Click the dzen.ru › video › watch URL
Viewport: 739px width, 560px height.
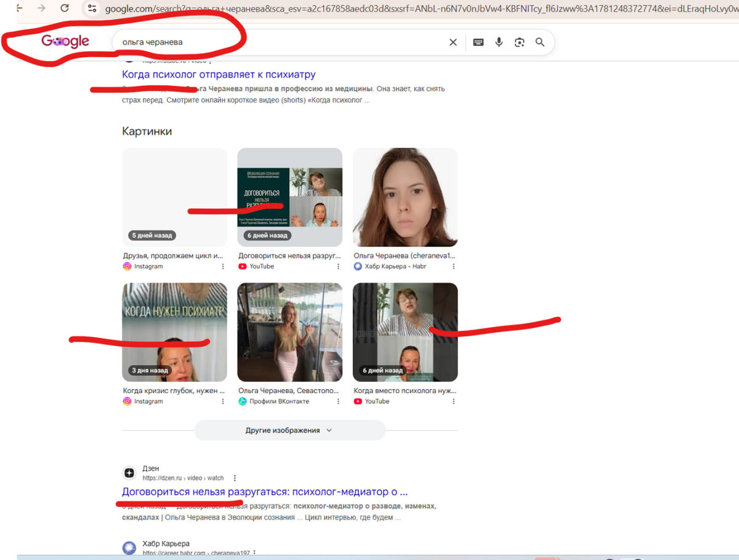183,478
